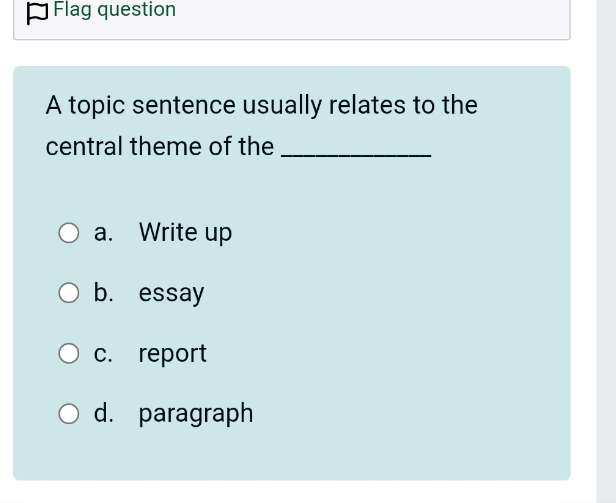Click the letter 'c.' option marker

(x=103, y=354)
